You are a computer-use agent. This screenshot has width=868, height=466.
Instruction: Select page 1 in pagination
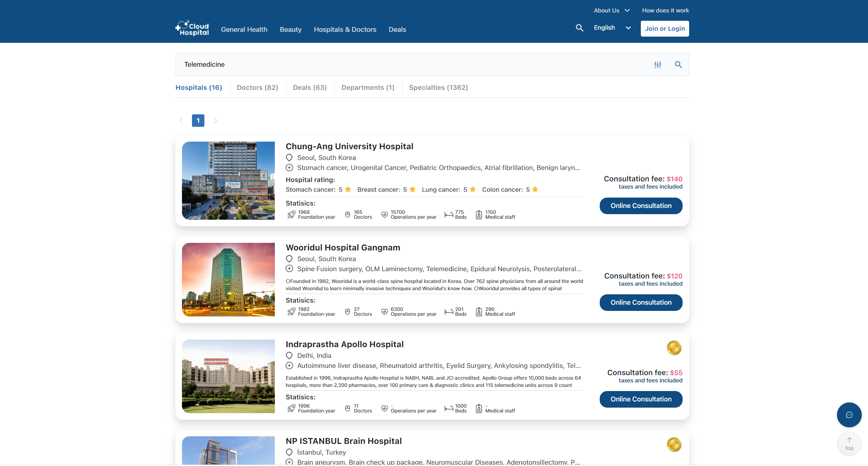click(x=198, y=121)
